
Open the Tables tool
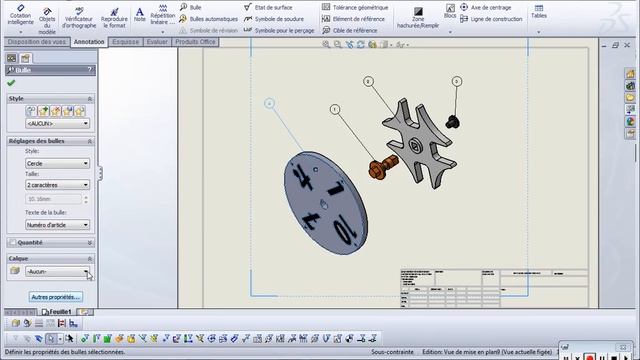coord(539,11)
